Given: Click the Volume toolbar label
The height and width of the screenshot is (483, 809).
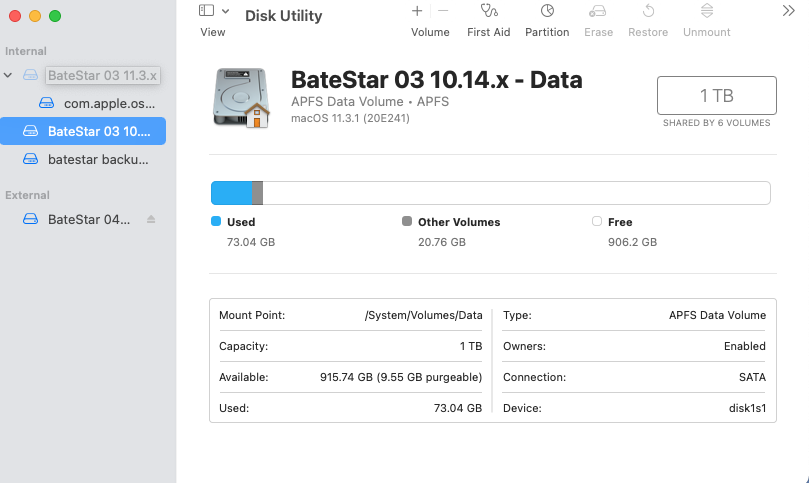Looking at the screenshot, I should tap(430, 32).
